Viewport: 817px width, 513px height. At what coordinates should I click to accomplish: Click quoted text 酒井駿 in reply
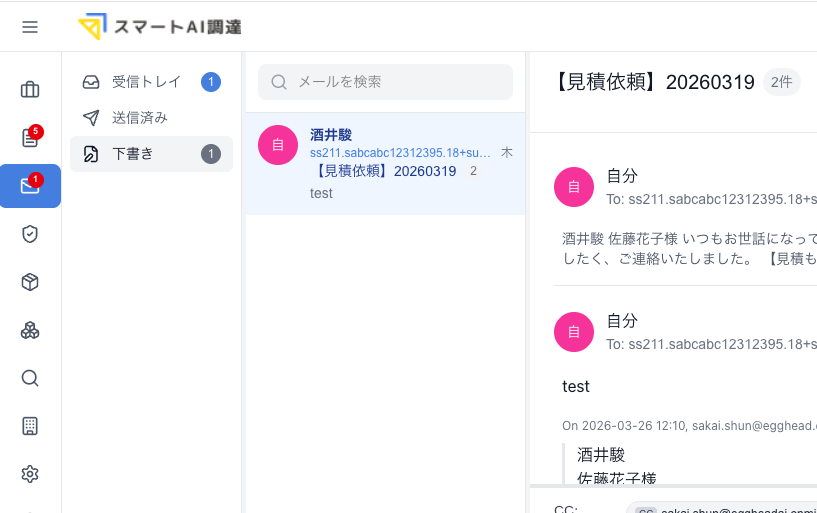click(x=601, y=455)
